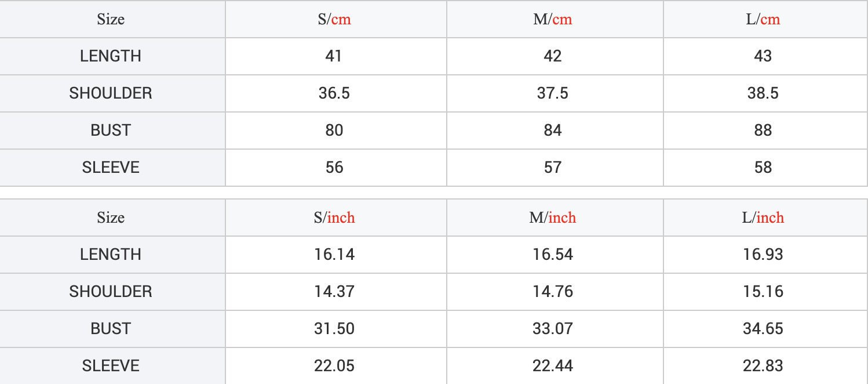This screenshot has height=384, width=868.
Task: Click the 15.16 shoulder value cell
Action: tap(763, 291)
